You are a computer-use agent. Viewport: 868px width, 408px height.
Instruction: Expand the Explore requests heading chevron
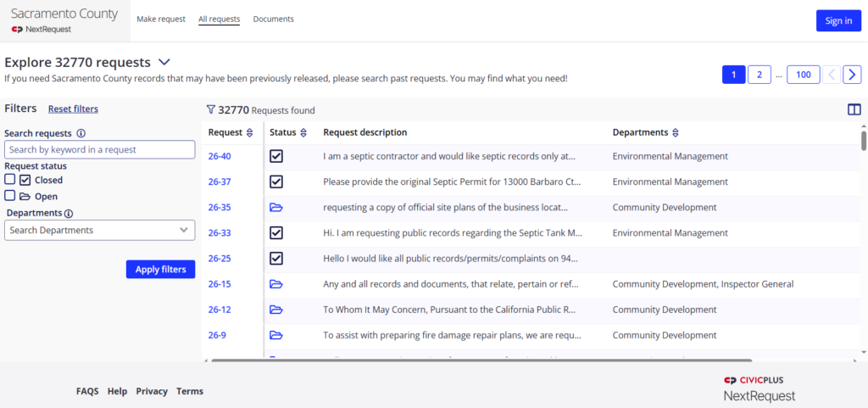[x=164, y=62]
